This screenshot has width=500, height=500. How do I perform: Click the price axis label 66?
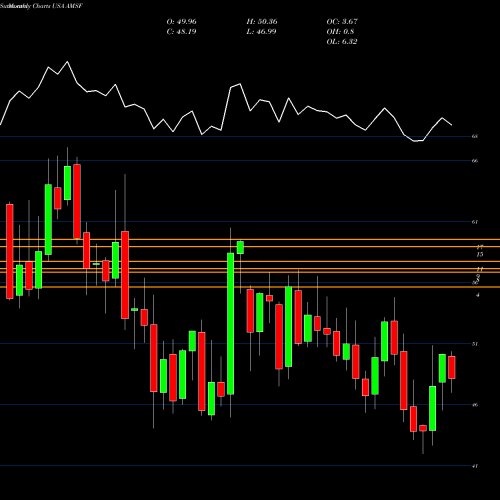pos(475,161)
